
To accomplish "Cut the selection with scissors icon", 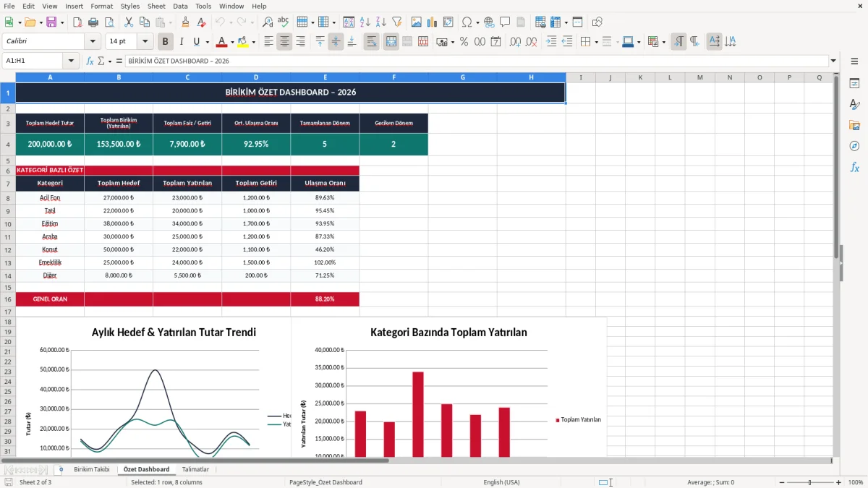I will (129, 22).
